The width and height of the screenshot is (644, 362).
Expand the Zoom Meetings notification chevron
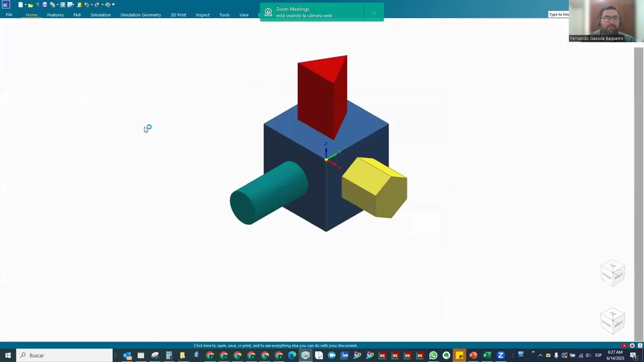point(374,13)
